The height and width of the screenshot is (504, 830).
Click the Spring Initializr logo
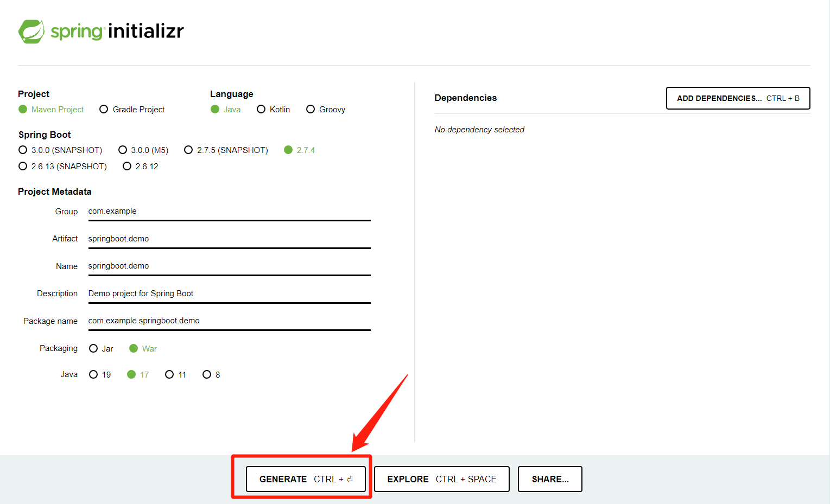101,31
